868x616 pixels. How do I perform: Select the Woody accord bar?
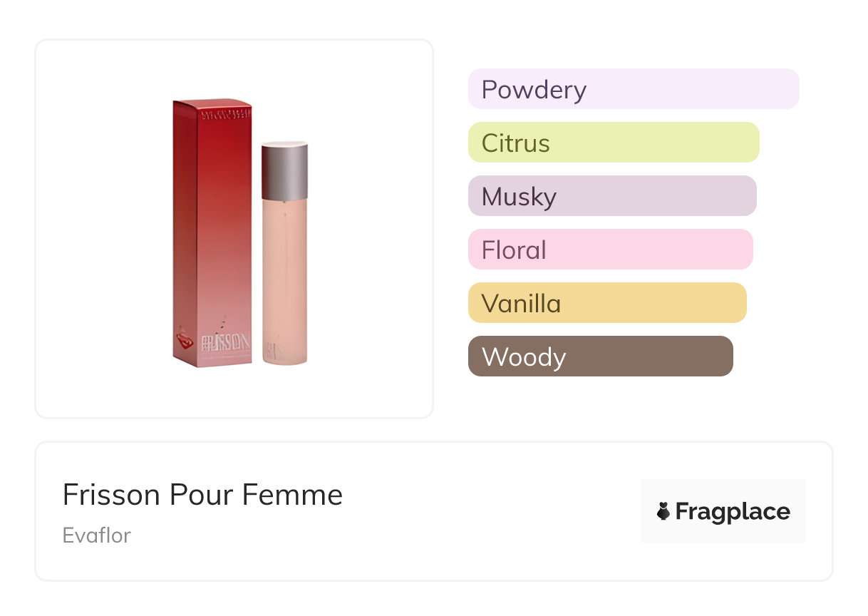[601, 356]
